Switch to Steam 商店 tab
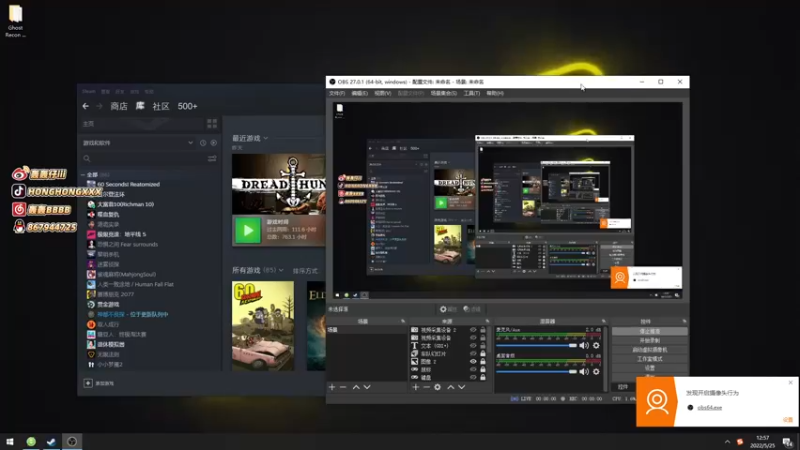Screen dimensions: 800x450 pyautogui.click(x=119, y=106)
